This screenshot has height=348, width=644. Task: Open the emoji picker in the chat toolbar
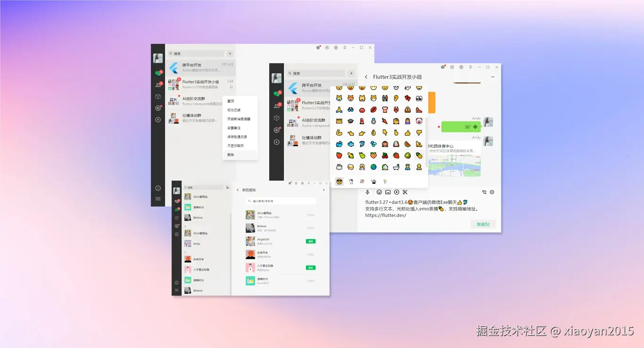(379, 192)
